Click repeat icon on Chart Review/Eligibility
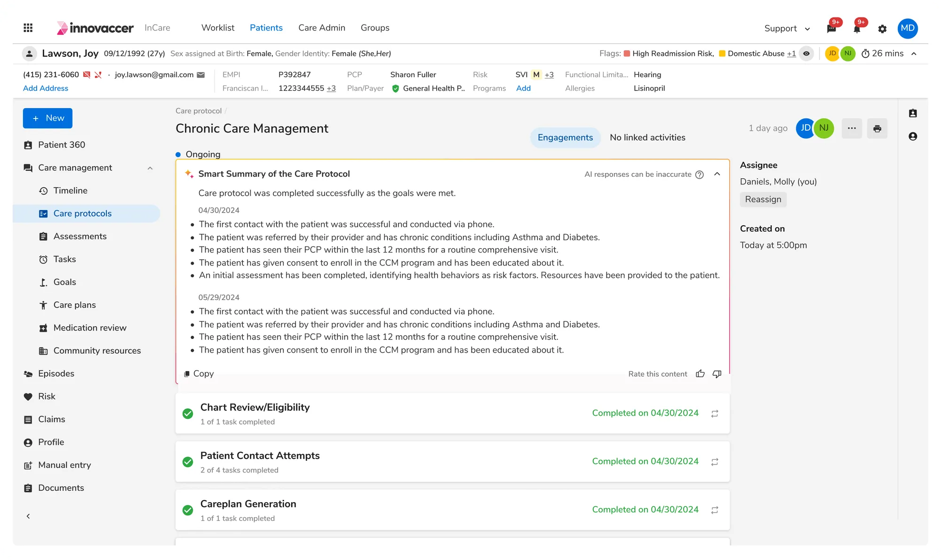The height and width of the screenshot is (560, 941). [714, 414]
